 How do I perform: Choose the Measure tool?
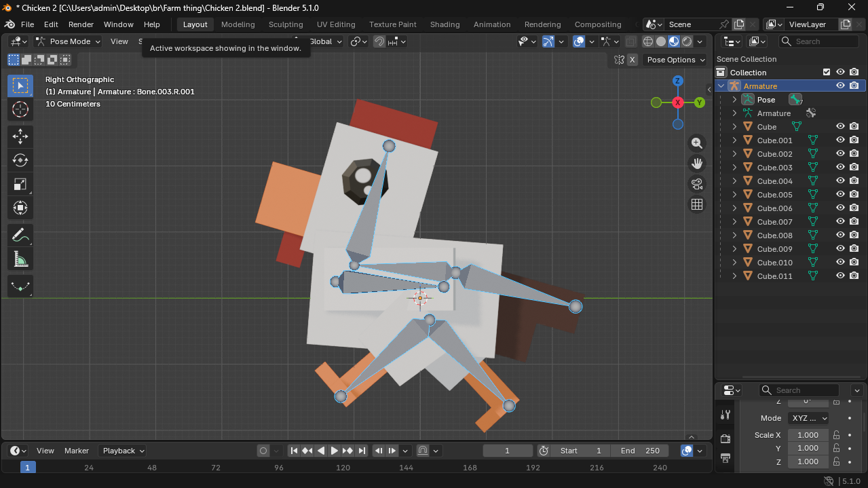pyautogui.click(x=20, y=259)
